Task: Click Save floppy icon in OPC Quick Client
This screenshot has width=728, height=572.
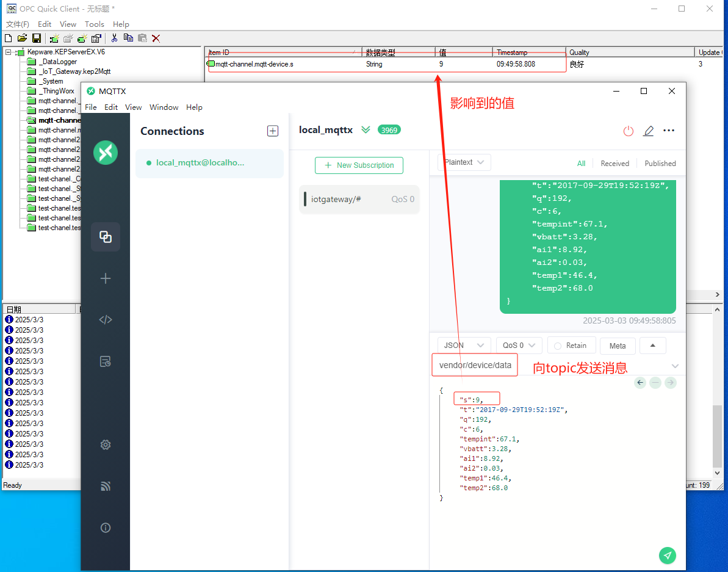Action: click(x=36, y=38)
